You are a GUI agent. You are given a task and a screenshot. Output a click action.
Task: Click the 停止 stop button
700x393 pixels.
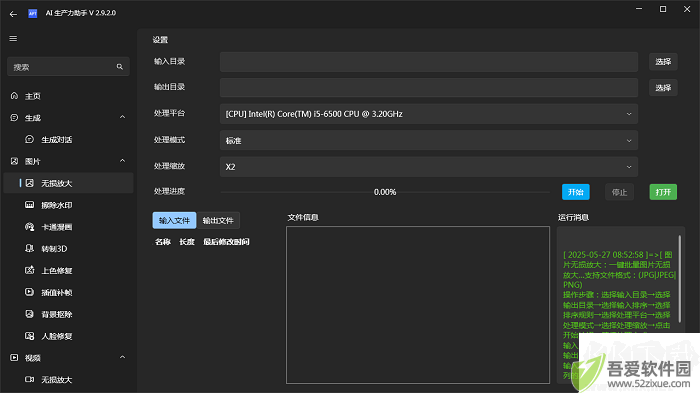(x=619, y=192)
